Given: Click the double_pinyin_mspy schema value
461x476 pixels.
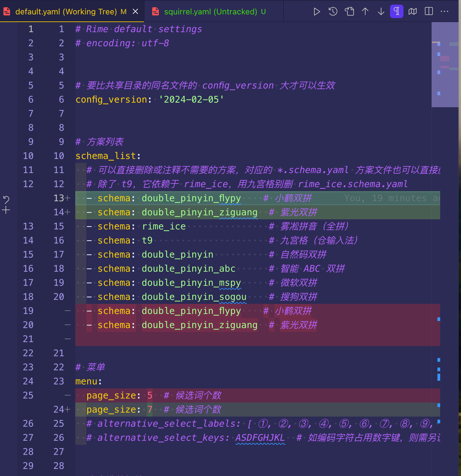Looking at the screenshot, I should [191, 283].
